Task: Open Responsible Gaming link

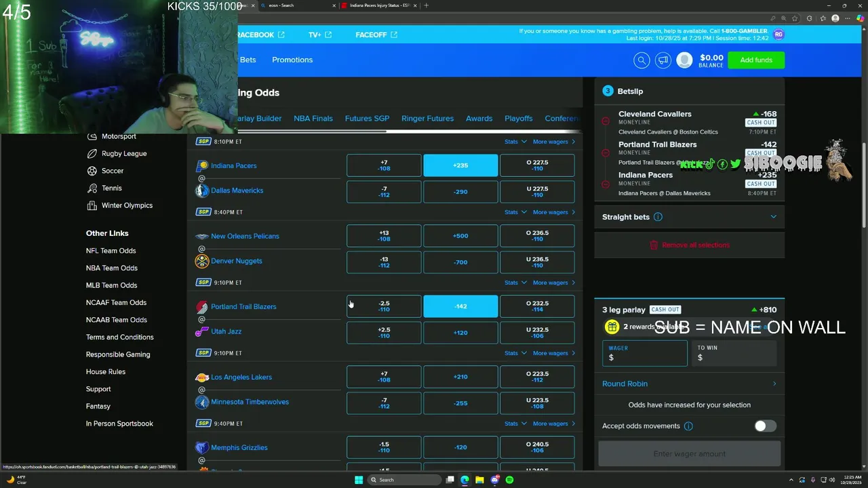Action: (118, 354)
